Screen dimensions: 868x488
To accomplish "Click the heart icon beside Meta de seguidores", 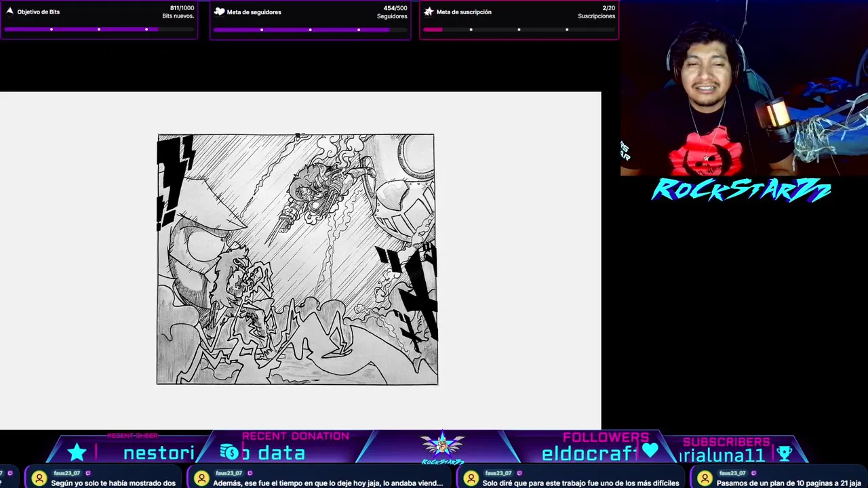I will click(x=220, y=12).
